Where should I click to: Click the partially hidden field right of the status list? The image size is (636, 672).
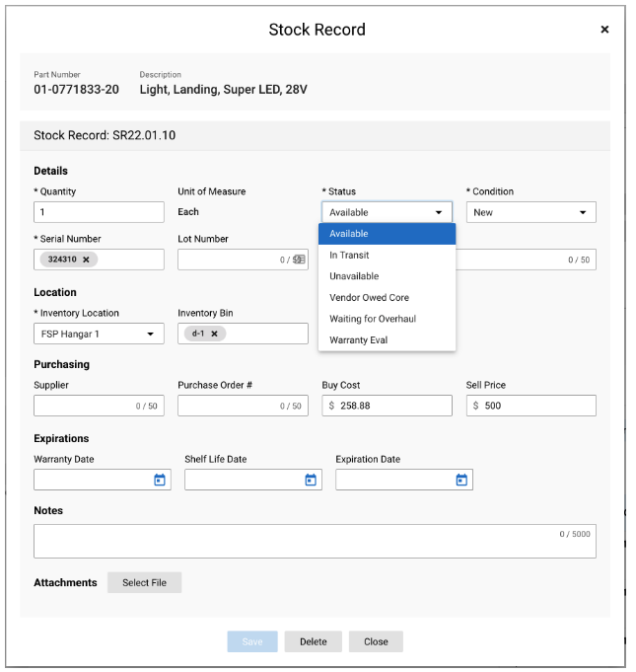pos(526,260)
